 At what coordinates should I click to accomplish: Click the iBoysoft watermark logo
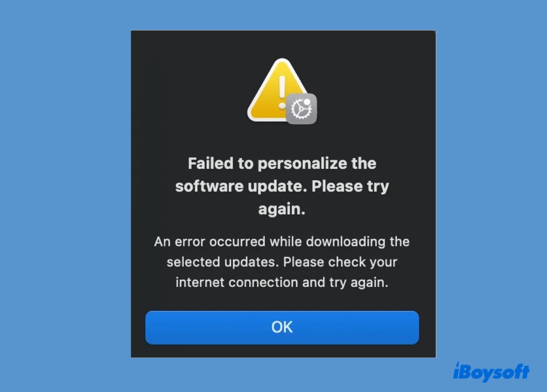[x=491, y=371]
